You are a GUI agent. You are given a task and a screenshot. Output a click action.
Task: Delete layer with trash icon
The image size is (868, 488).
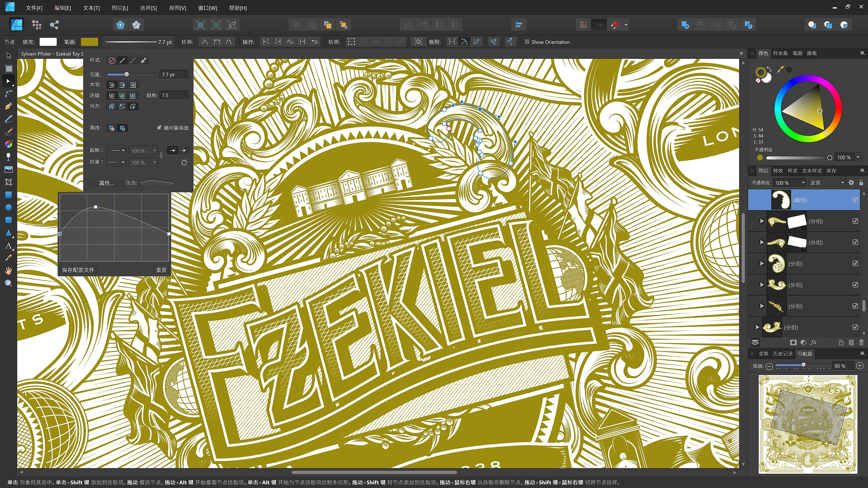coord(861,343)
